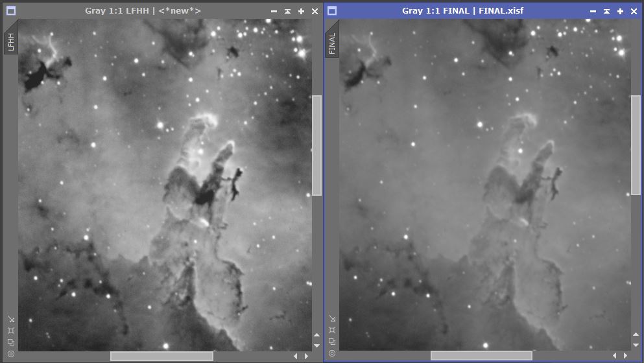Click the overlapping squares icon in FINAL window
The width and height of the screenshot is (644, 363).
(x=332, y=342)
